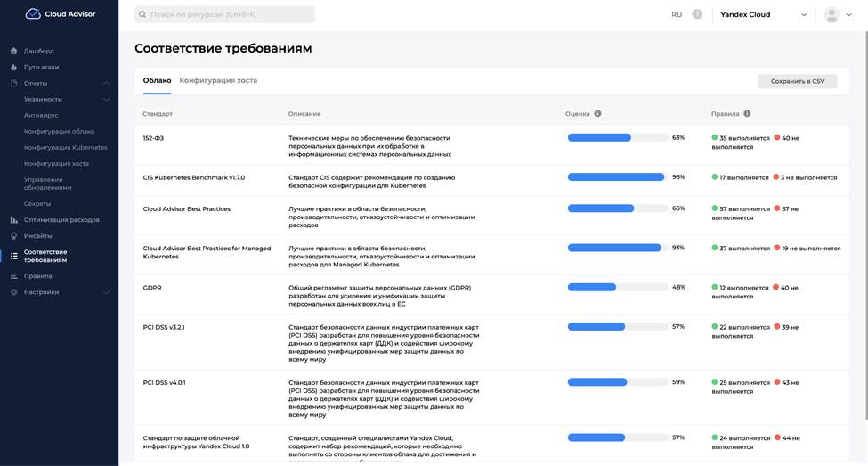Click the Cloud Advisor logo icon
Image resolution: width=868 pixels, height=466 pixels.
(33, 14)
